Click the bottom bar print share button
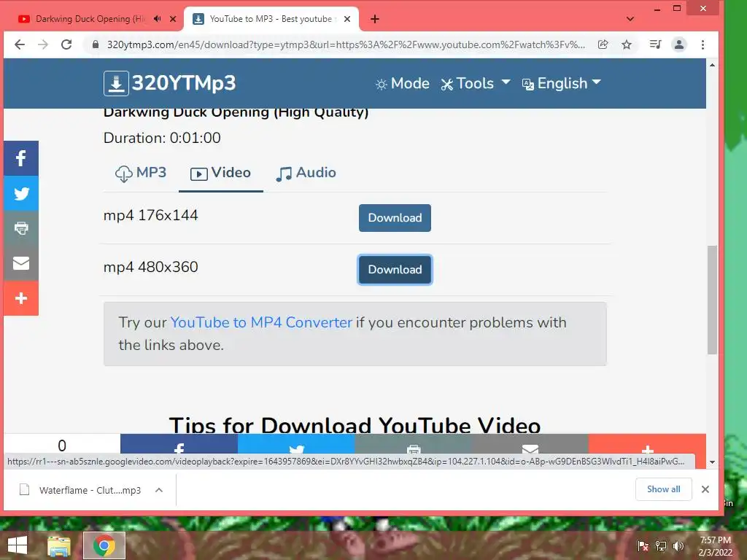Viewport: 747px width, 560px height. 414,444
